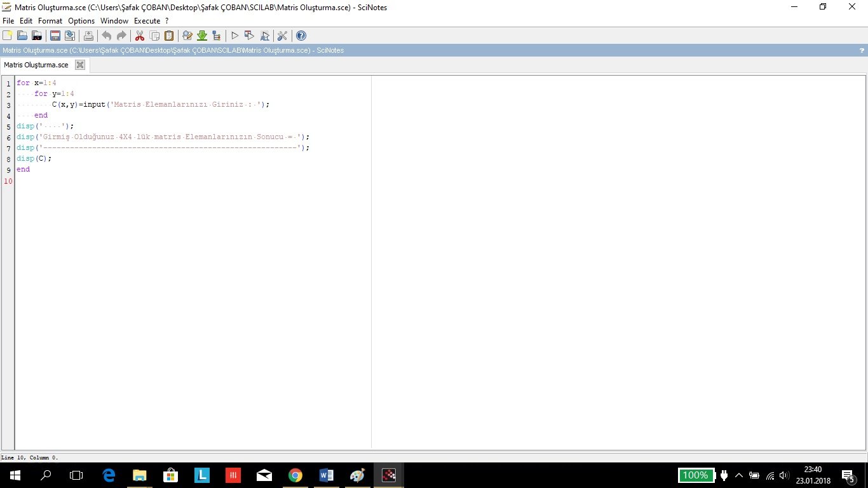Save the script with the floppy icon
Image resolution: width=868 pixels, height=488 pixels.
coord(55,36)
